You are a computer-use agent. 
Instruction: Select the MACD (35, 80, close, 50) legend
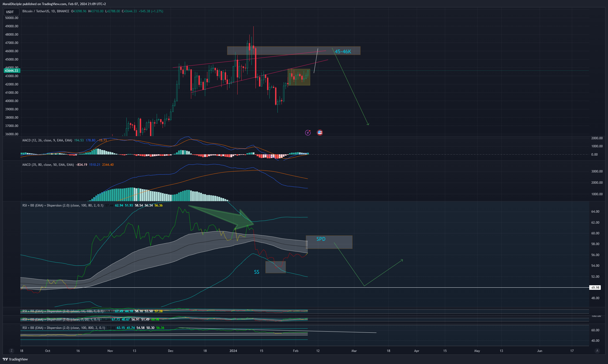point(48,165)
